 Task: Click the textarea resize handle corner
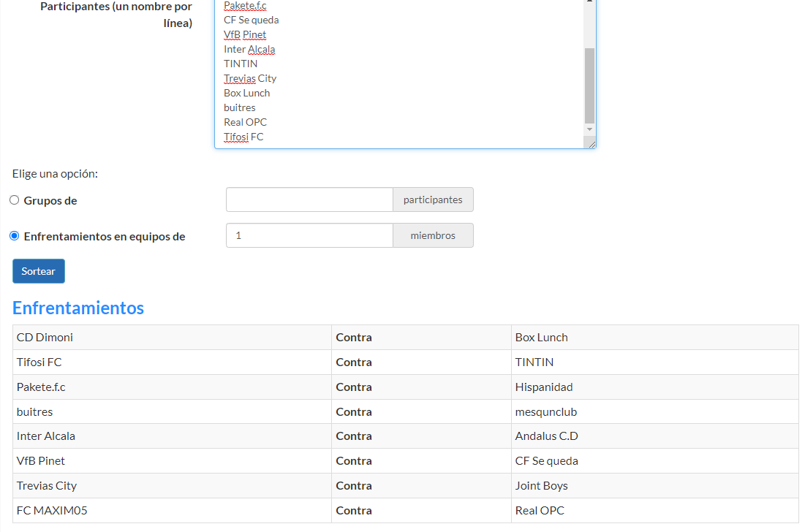tap(592, 145)
